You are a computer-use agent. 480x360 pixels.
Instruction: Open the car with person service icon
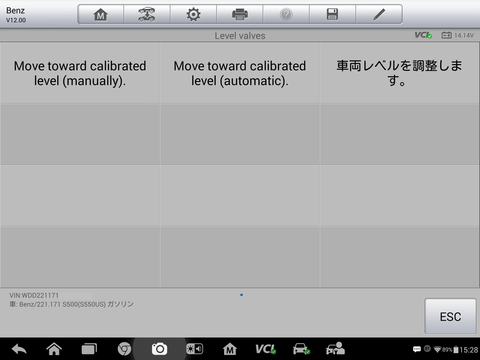coord(335,349)
